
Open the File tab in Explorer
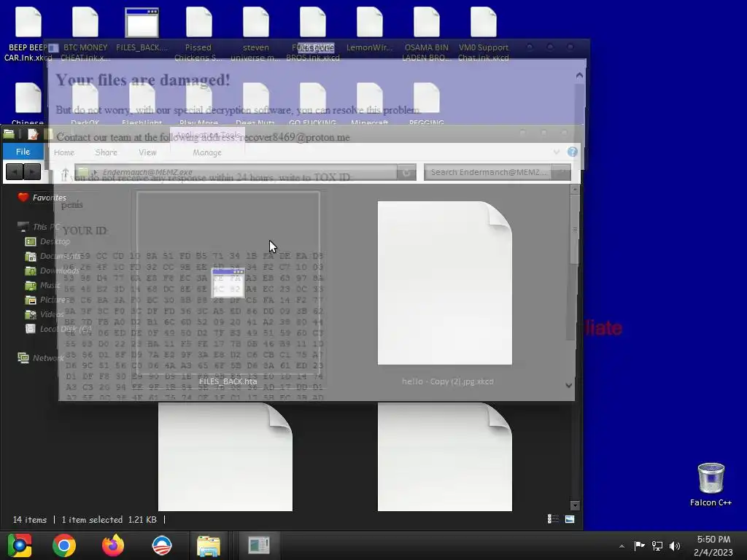[23, 152]
